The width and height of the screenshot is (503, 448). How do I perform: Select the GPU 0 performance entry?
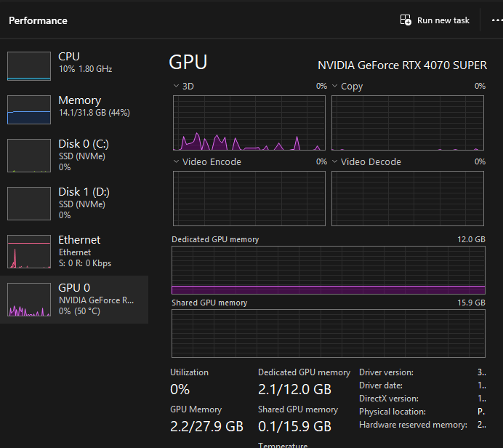point(74,300)
